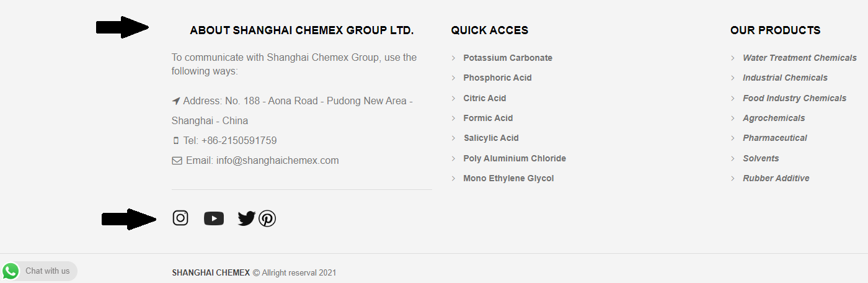Open Mono Ethylene Glycol link
This screenshot has height=283, width=868.
(x=508, y=178)
